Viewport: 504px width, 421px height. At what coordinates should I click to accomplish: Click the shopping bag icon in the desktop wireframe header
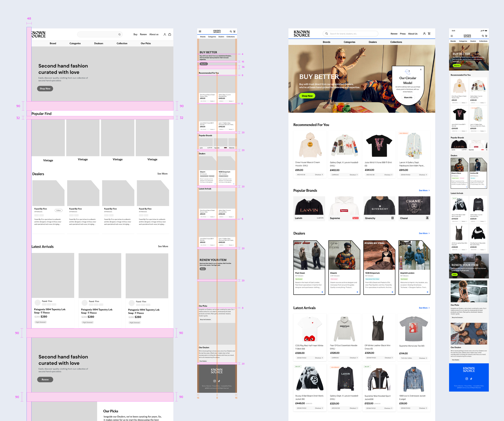tap(170, 34)
